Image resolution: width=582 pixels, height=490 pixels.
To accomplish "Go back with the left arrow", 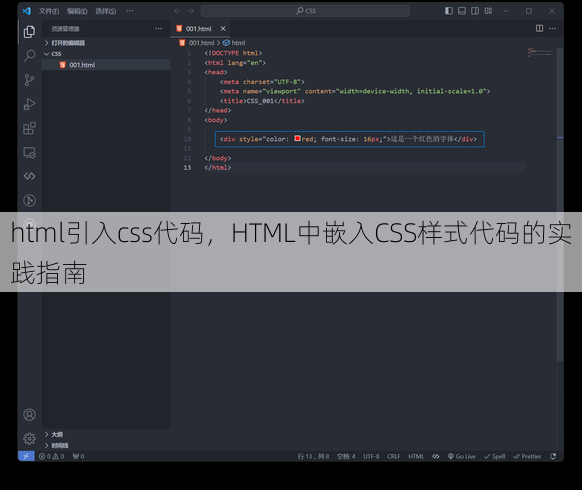I will 177,11.
